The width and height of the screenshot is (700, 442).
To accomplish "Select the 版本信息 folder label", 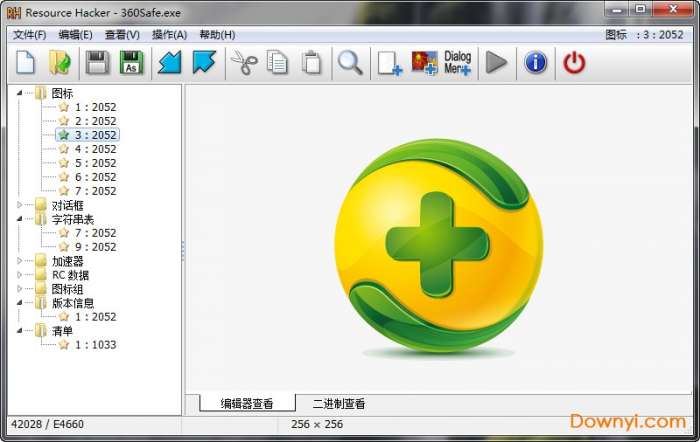I will 73,303.
